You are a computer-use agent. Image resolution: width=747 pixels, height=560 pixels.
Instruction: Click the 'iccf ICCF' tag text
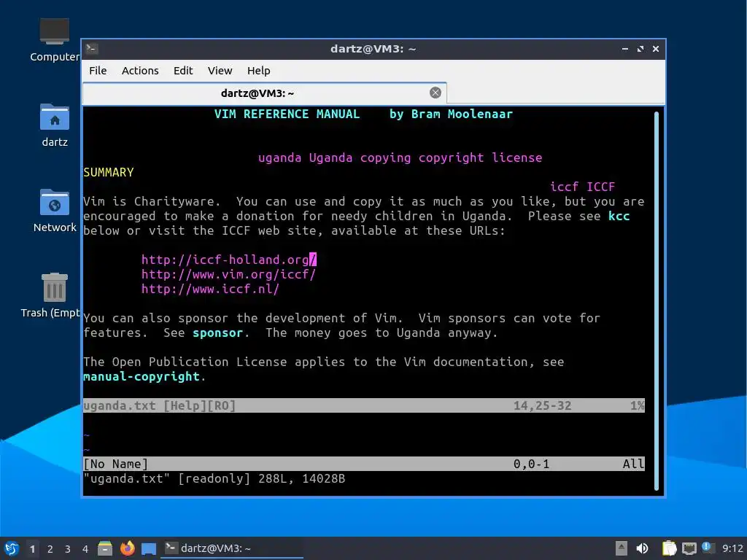[x=582, y=187]
